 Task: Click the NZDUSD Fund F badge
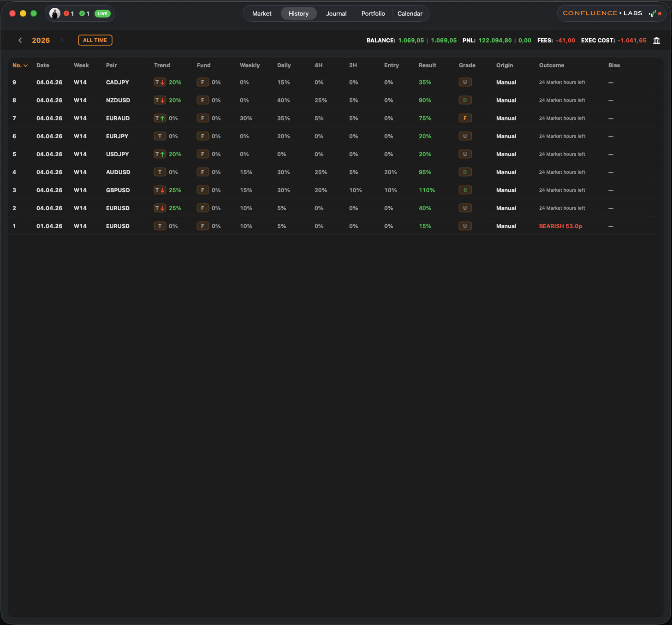202,100
